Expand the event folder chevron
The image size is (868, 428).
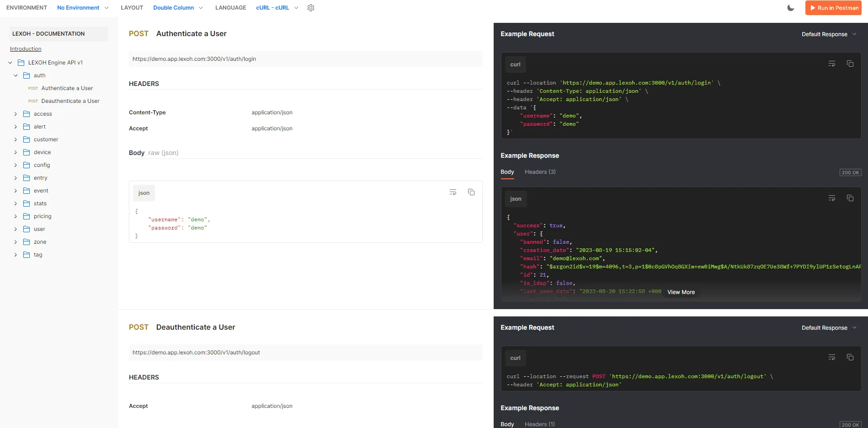(x=16, y=191)
